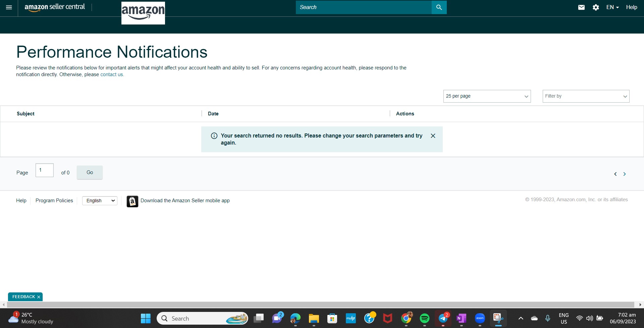Viewport: 644px width, 328px height.
Task: Open Zoom from the taskbar
Action: [480, 318]
